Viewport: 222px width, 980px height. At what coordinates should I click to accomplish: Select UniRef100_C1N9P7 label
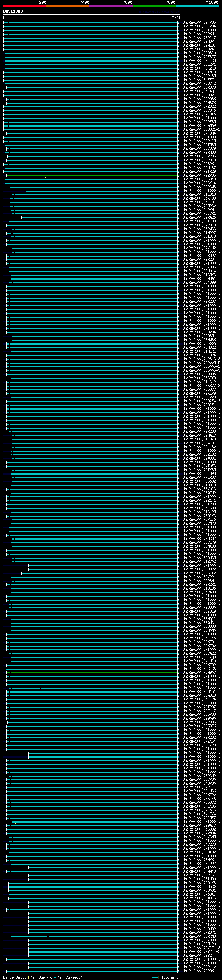pyautogui.click(x=199, y=233)
